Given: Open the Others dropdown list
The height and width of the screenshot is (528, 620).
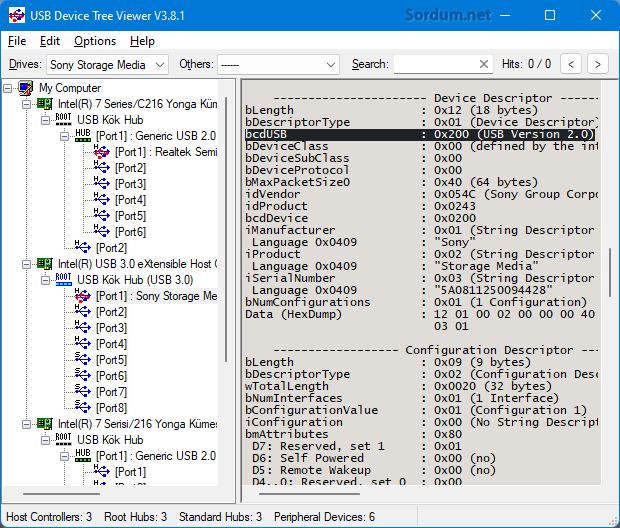Looking at the screenshot, I should pyautogui.click(x=278, y=64).
